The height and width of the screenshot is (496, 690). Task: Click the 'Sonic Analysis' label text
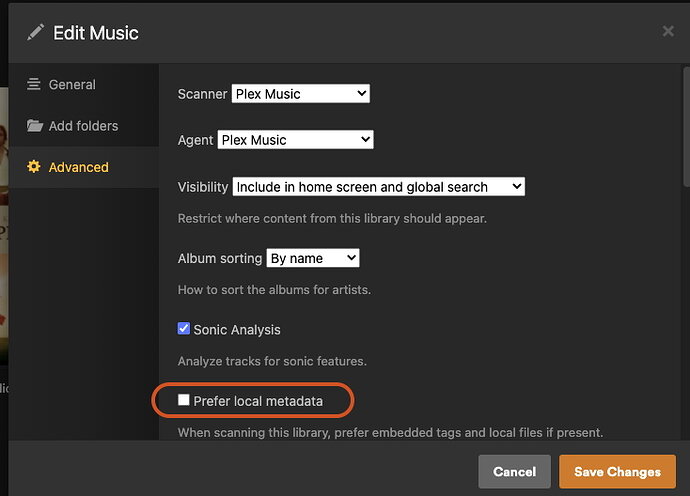(x=237, y=330)
